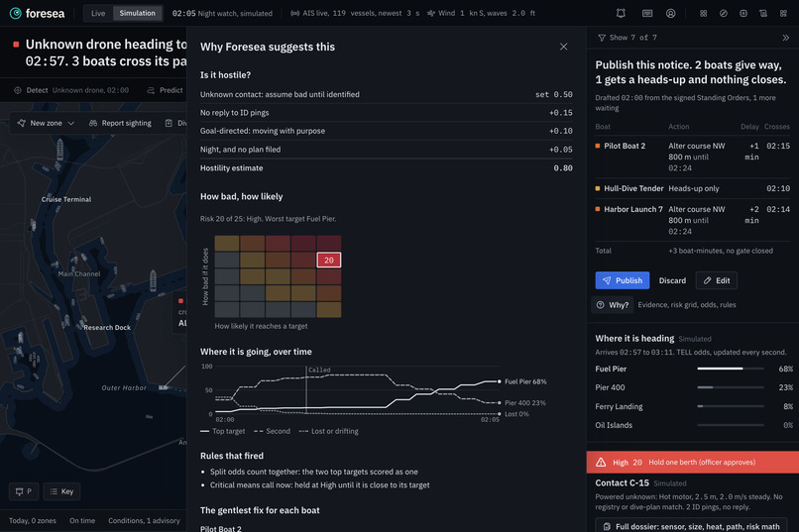Image resolution: width=799 pixels, height=532 pixels.
Task: Click the Contact C-15 heading
Action: pyautogui.click(x=623, y=483)
